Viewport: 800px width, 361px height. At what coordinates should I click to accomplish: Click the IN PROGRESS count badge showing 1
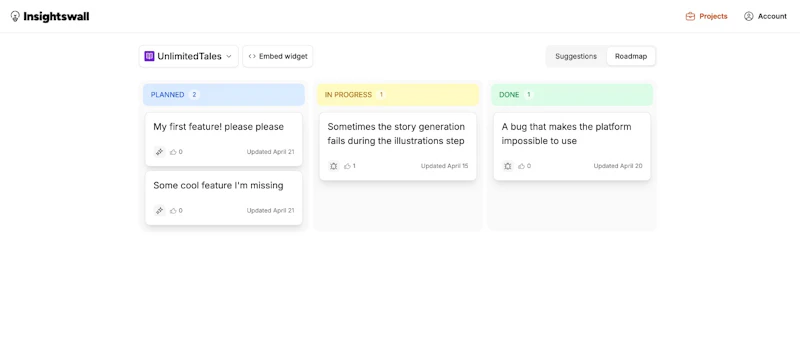click(x=381, y=95)
